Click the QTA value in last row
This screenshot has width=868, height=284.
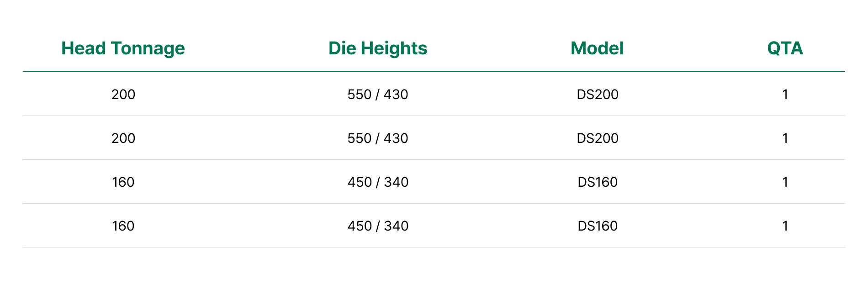coord(785,226)
